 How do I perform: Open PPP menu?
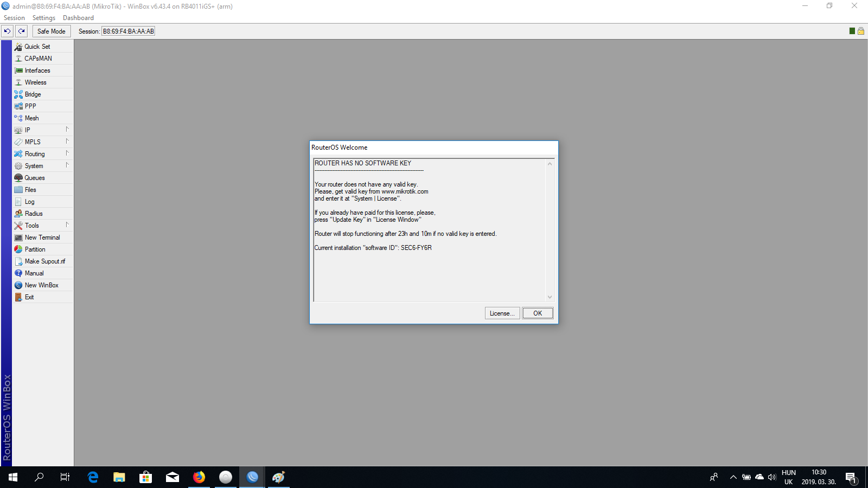point(43,106)
